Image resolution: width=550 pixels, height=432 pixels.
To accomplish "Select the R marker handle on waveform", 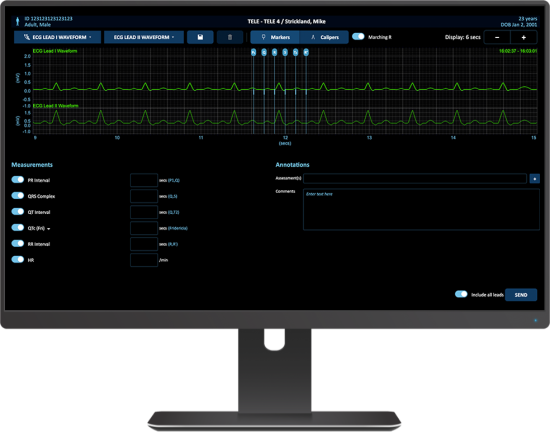I will pos(274,53).
